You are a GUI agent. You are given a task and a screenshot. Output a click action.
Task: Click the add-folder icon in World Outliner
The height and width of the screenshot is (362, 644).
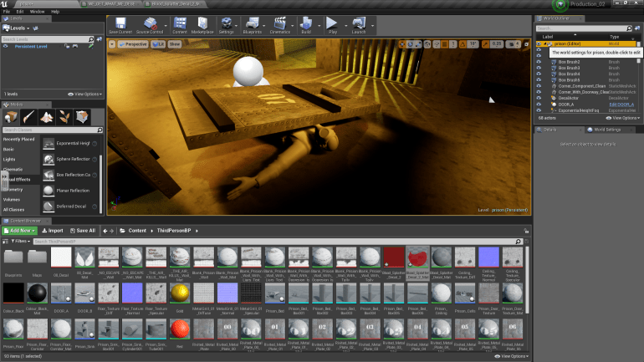637,28
